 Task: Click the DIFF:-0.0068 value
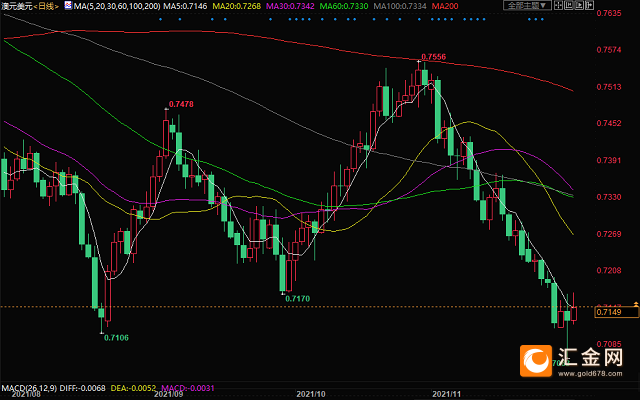[82, 388]
